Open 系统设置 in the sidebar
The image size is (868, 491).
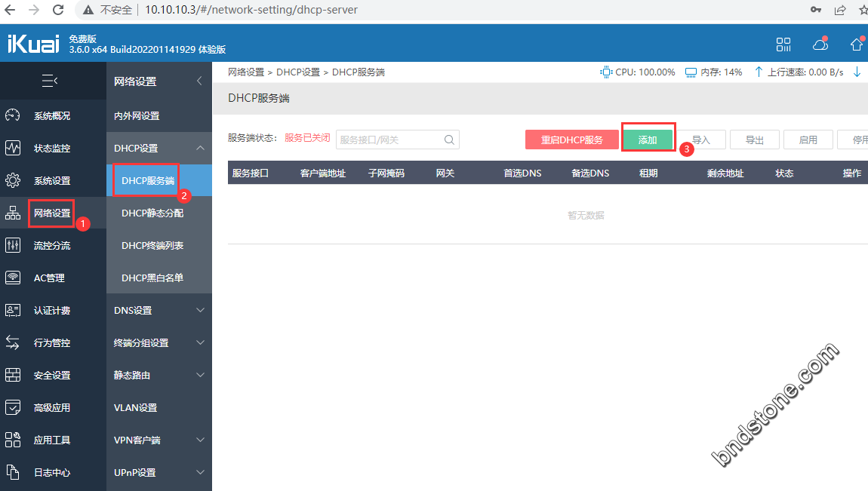pos(52,181)
